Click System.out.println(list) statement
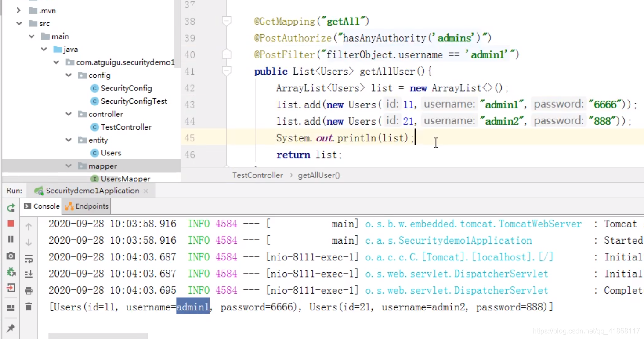Viewport: 644px width, 339px height. tap(345, 138)
